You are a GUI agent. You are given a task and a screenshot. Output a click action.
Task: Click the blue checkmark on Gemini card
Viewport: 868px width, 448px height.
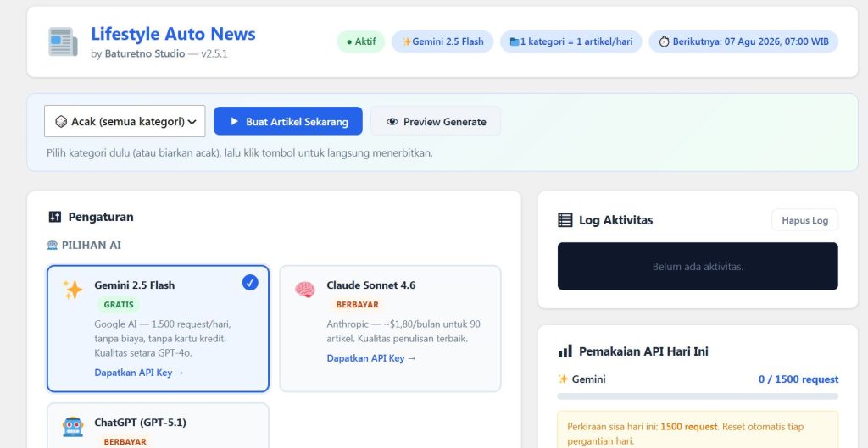tap(250, 283)
